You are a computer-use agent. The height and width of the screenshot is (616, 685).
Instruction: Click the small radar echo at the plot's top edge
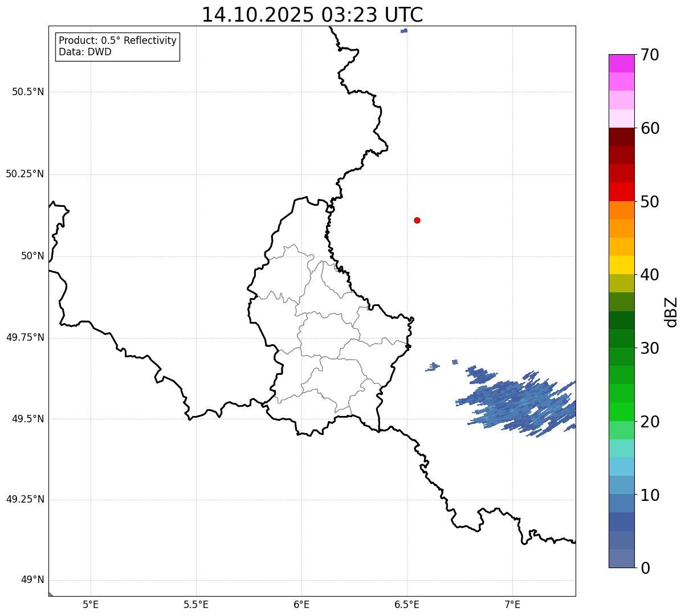pyautogui.click(x=404, y=30)
